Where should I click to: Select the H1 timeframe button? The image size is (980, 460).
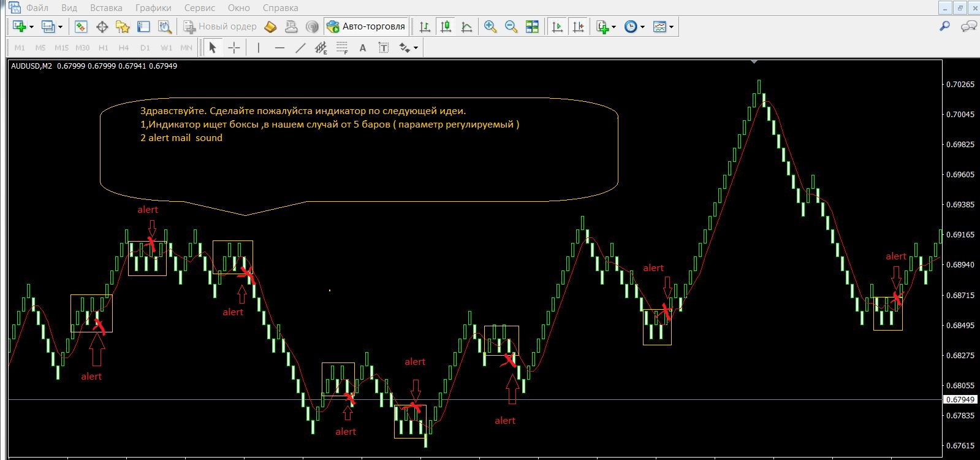pyautogui.click(x=103, y=48)
